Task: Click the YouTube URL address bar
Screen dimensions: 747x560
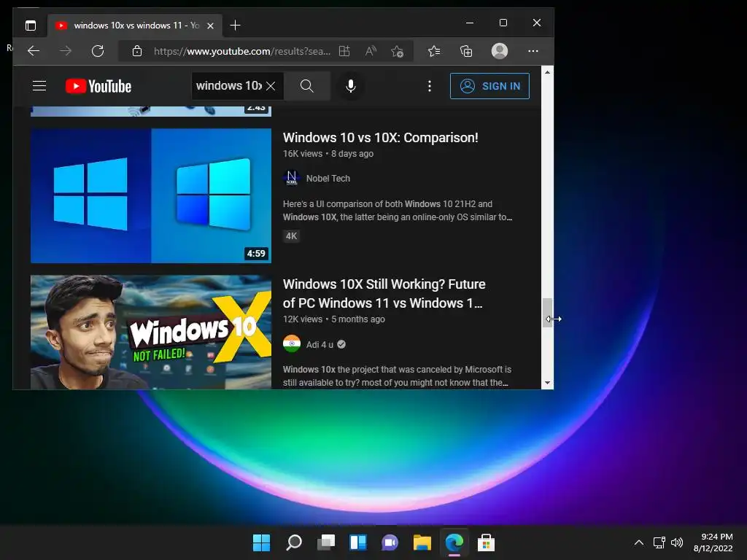Action: pyautogui.click(x=241, y=51)
